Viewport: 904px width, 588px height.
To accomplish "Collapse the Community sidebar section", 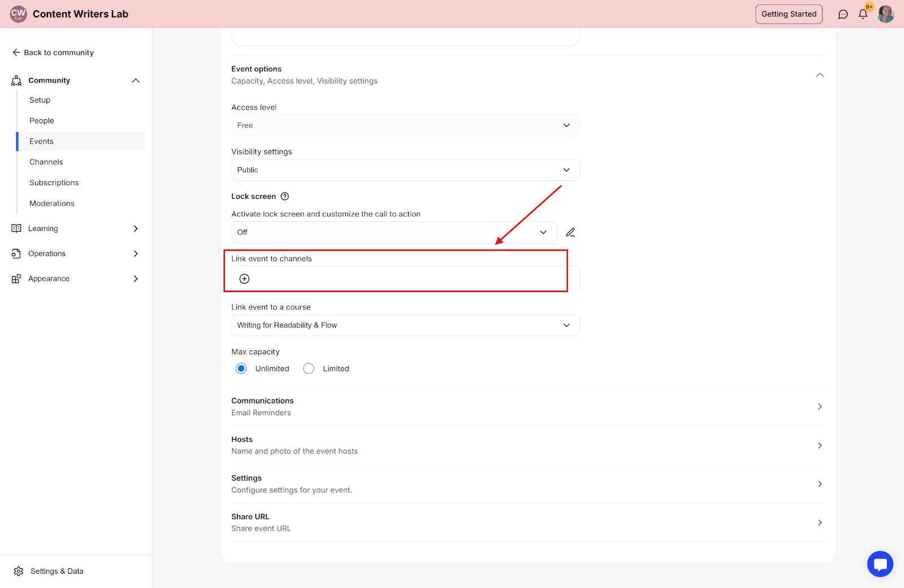I will [136, 81].
